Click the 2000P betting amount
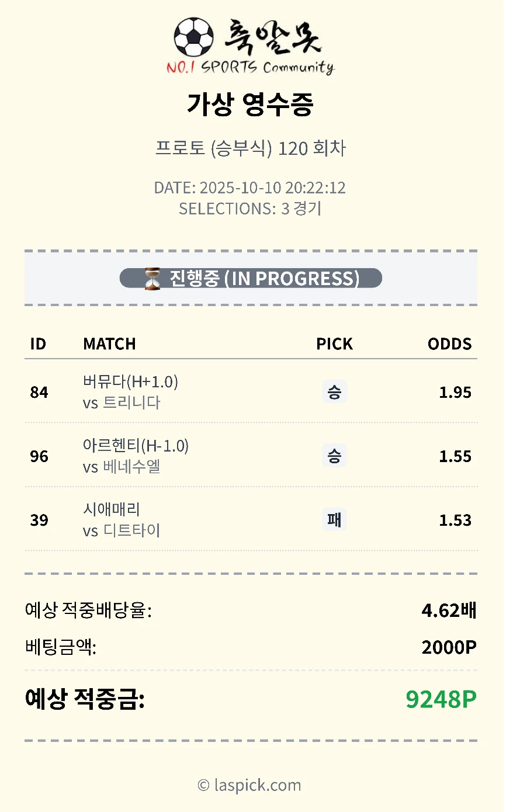Screen dimensions: 520x812 [x=449, y=647]
